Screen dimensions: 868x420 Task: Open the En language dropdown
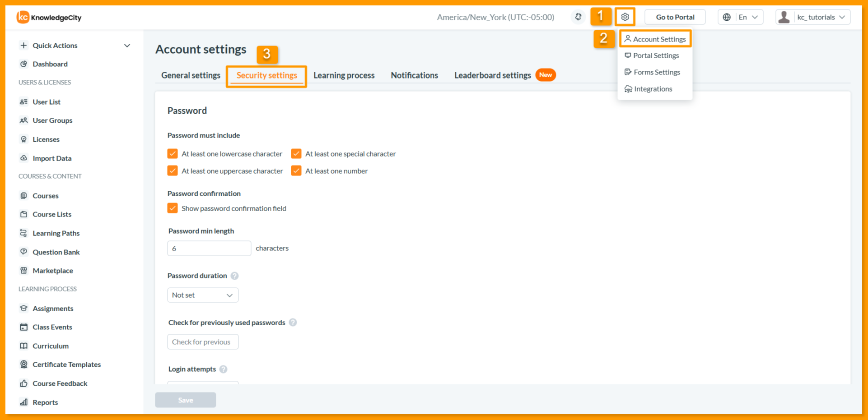pyautogui.click(x=748, y=17)
